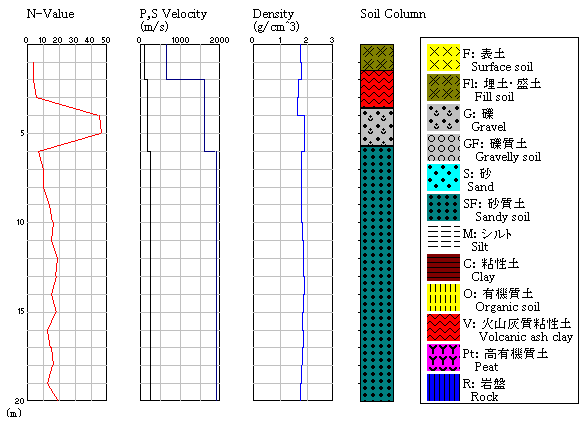Select the Silt dashed-line legend icon
The image size is (586, 424).
coord(443,237)
